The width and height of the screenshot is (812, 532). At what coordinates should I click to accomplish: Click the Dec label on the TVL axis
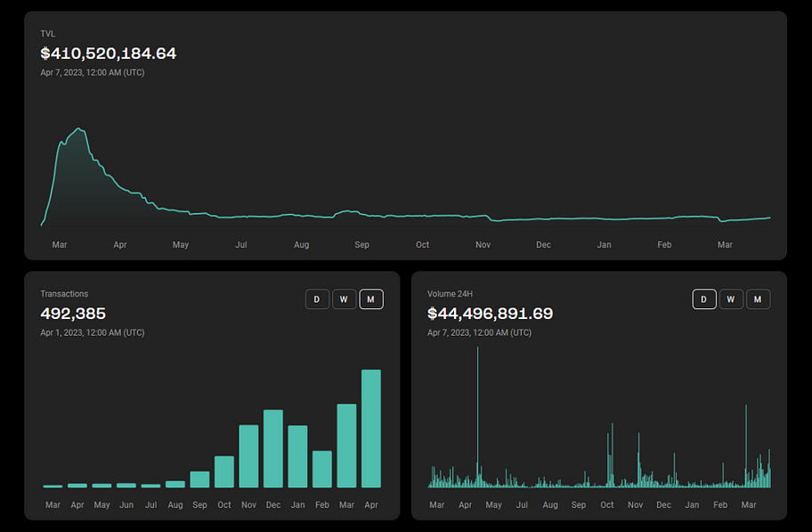544,245
